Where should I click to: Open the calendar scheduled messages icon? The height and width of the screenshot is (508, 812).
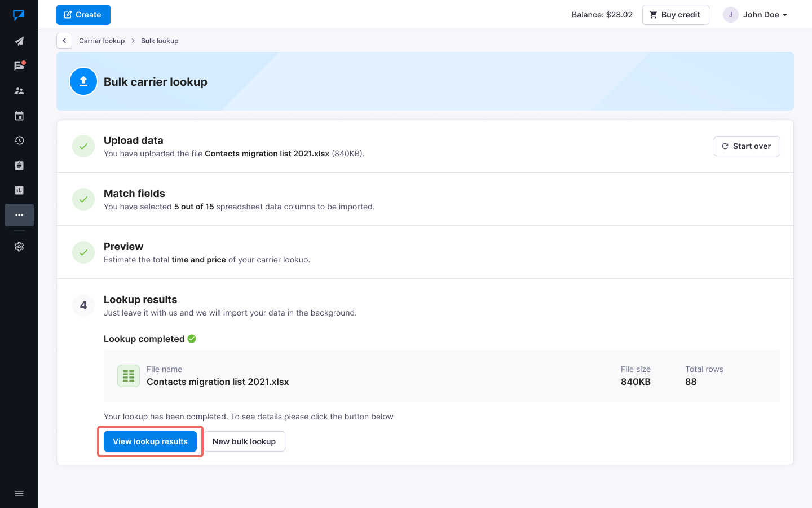19,116
